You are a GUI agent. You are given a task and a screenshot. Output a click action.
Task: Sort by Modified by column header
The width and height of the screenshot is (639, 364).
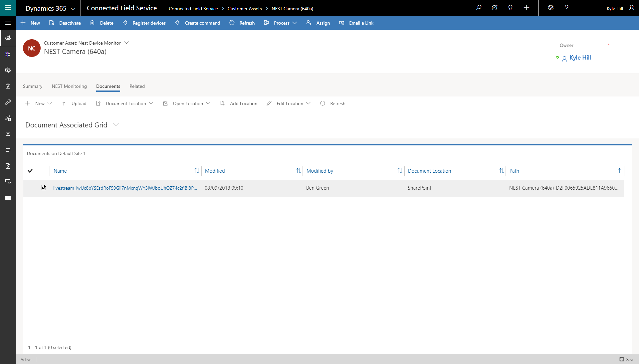(x=320, y=171)
